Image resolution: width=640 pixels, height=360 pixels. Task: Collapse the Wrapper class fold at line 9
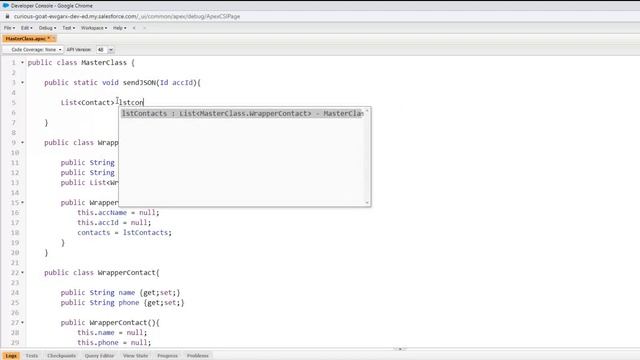click(x=22, y=142)
